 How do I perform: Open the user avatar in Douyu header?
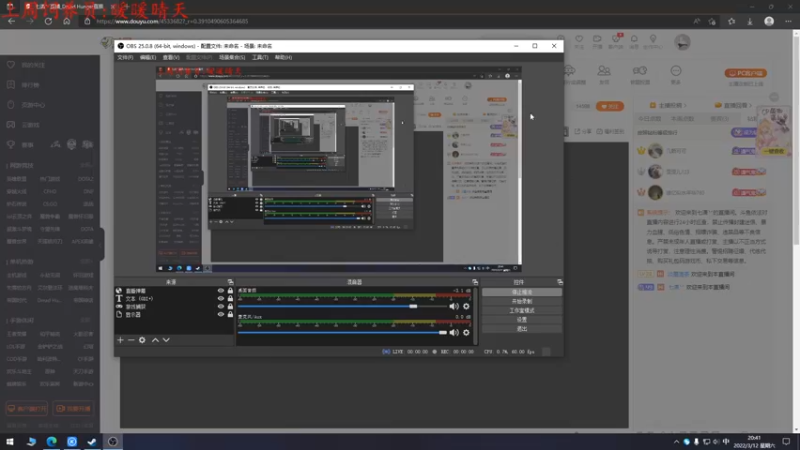pyautogui.click(x=682, y=42)
